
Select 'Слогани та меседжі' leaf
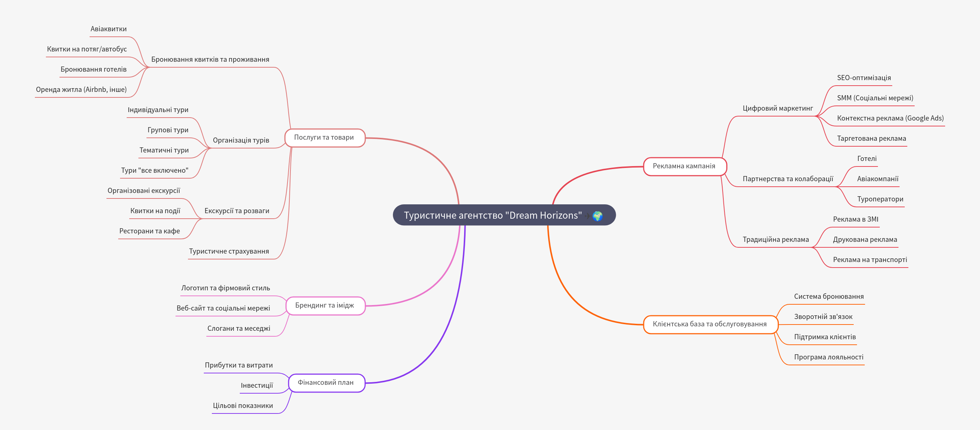[239, 328]
